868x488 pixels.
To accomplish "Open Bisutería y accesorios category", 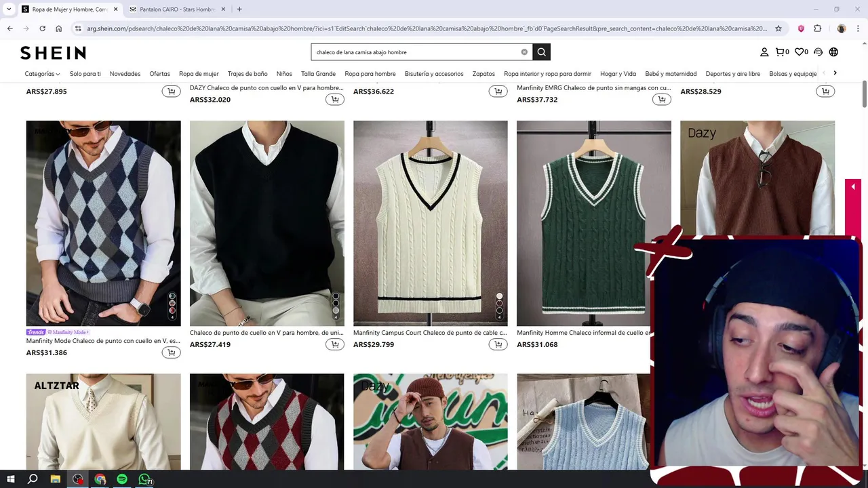I will (434, 74).
